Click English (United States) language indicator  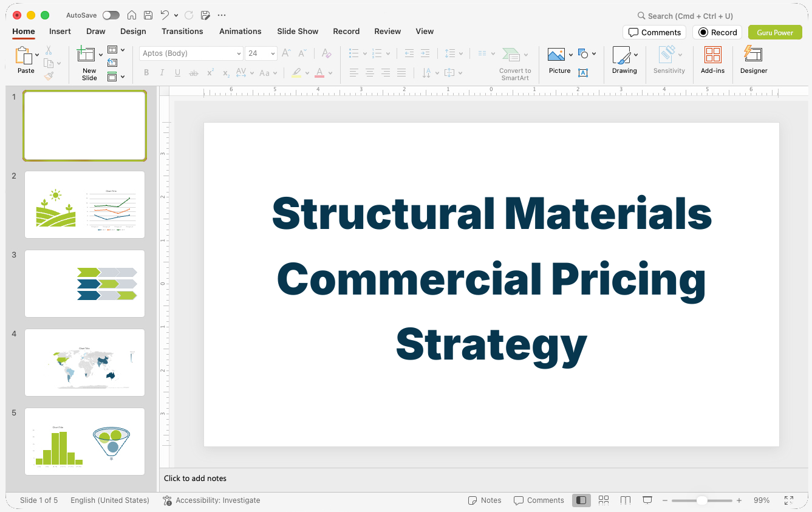[110, 500]
